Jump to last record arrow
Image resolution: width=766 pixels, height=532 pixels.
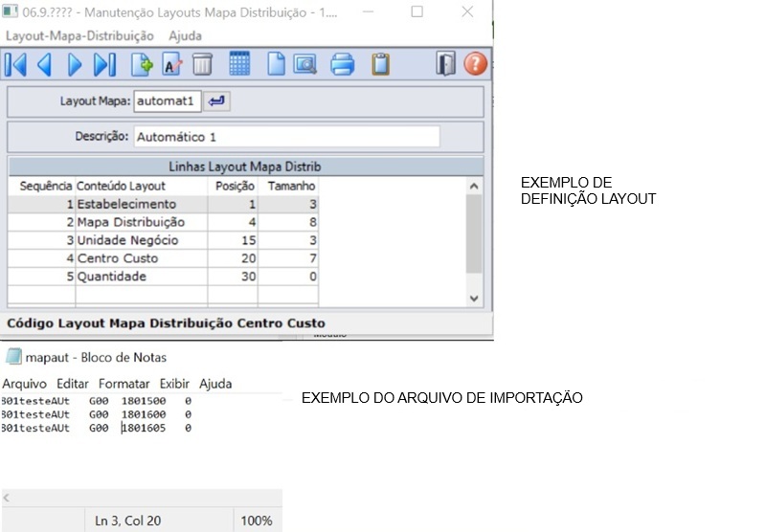point(104,64)
